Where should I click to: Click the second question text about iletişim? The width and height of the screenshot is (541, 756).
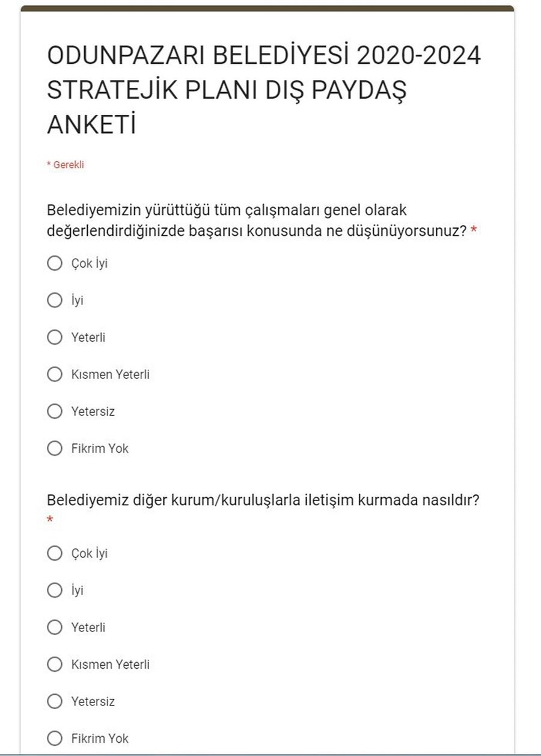point(263,500)
